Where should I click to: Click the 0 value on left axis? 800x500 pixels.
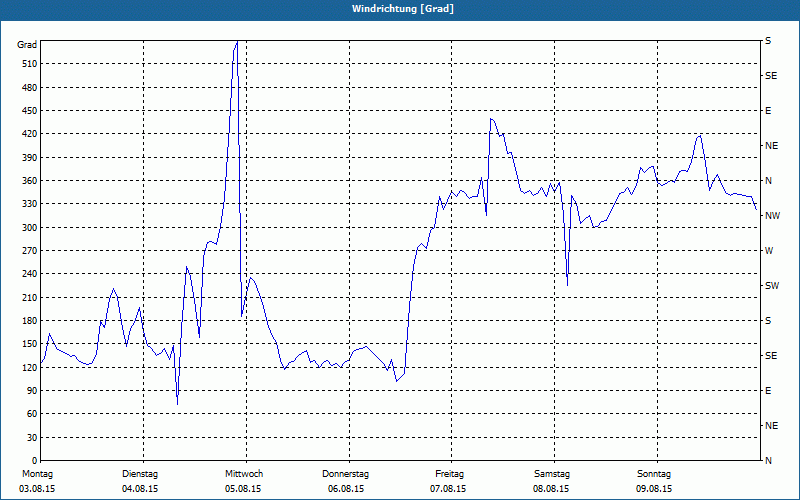[x=35, y=461]
